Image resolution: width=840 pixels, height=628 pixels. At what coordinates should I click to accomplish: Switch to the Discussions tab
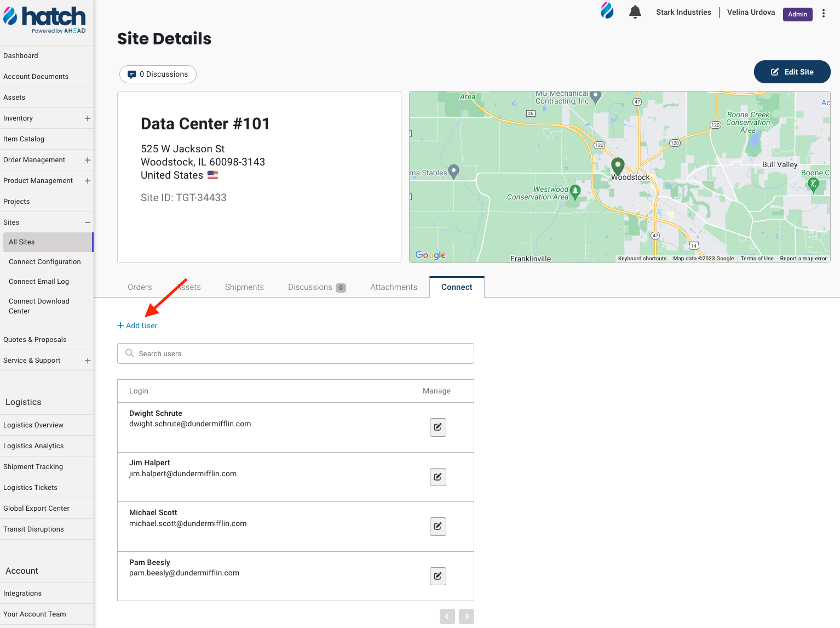coord(317,287)
